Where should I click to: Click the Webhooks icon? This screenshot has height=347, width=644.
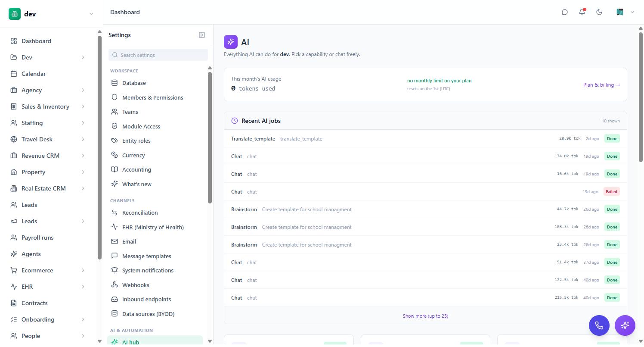[x=115, y=285]
